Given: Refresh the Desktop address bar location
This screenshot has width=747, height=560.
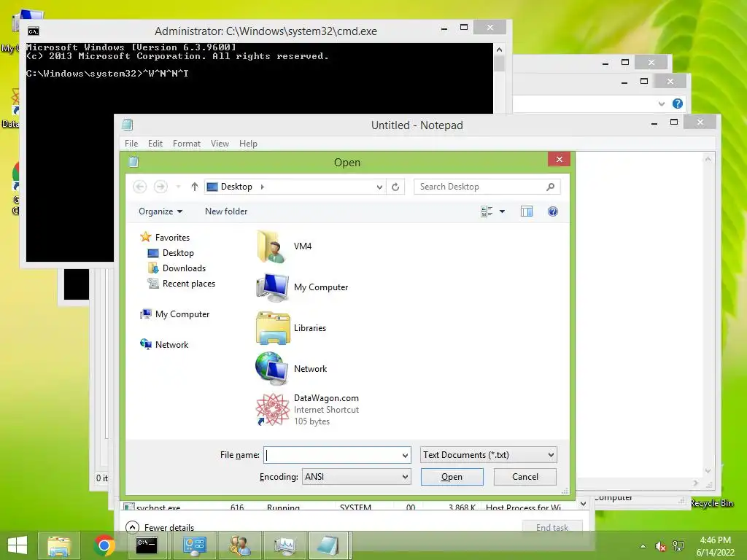Looking at the screenshot, I should point(395,187).
